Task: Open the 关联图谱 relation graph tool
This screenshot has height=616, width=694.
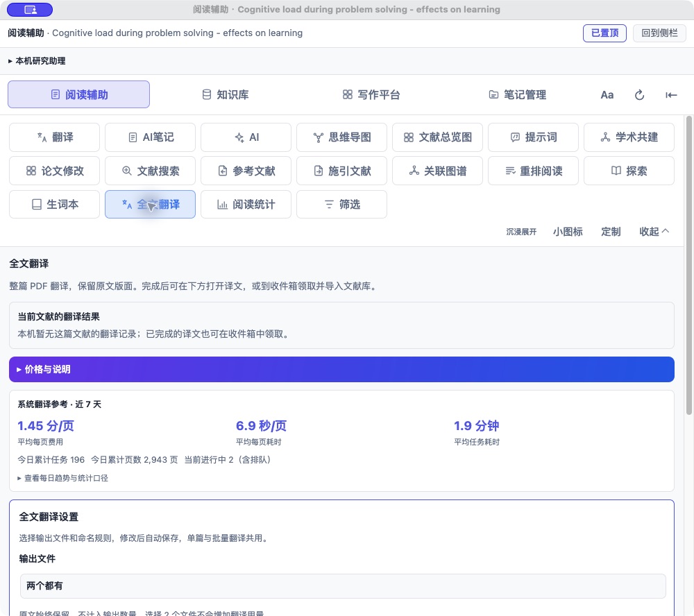Action: 437,171
